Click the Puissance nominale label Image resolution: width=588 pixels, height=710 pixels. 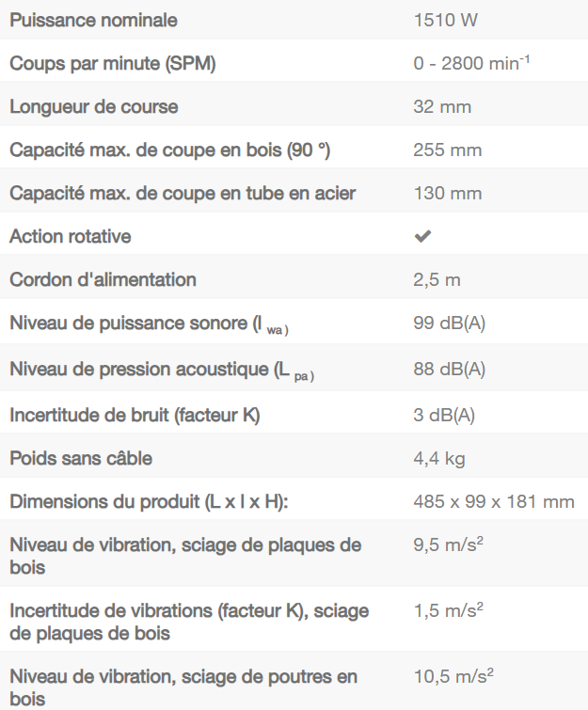[x=93, y=20]
